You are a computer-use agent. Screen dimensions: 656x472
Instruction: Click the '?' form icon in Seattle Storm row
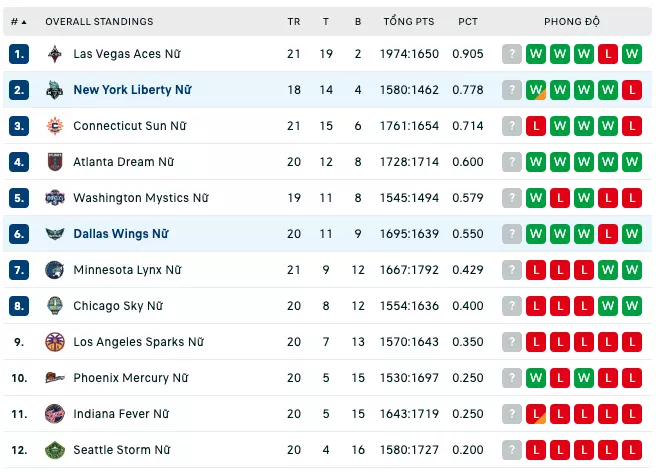[512, 450]
